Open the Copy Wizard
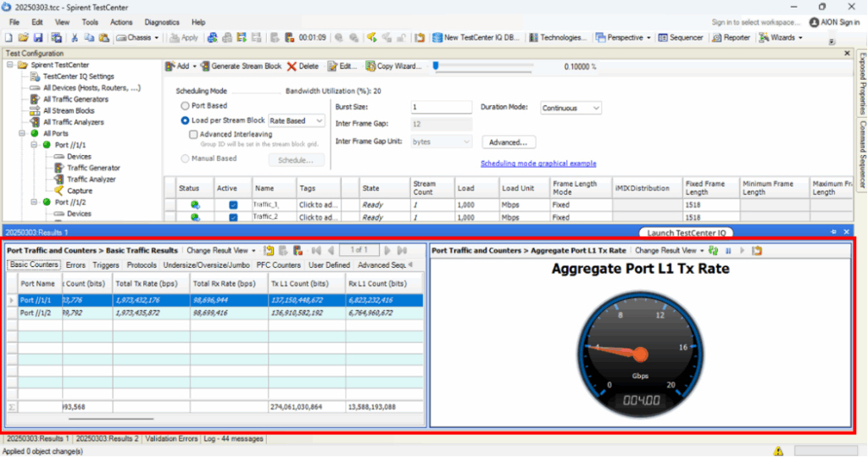This screenshot has height=457, width=868. [393, 66]
